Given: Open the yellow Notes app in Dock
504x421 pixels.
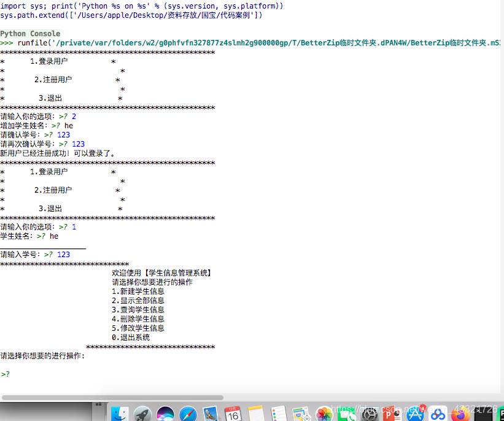Looking at the screenshot, I should click(x=256, y=414).
